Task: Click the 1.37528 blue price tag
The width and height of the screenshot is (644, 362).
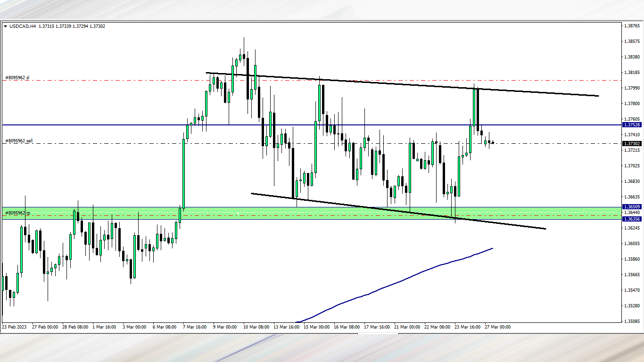Action: click(x=632, y=125)
